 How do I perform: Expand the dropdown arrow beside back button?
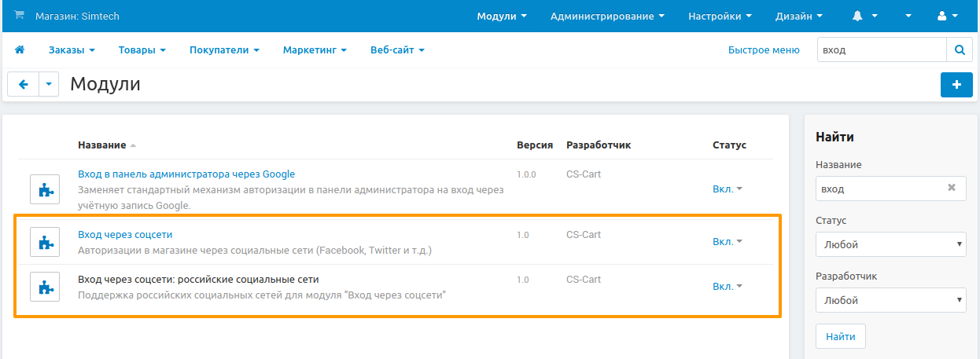(49, 85)
